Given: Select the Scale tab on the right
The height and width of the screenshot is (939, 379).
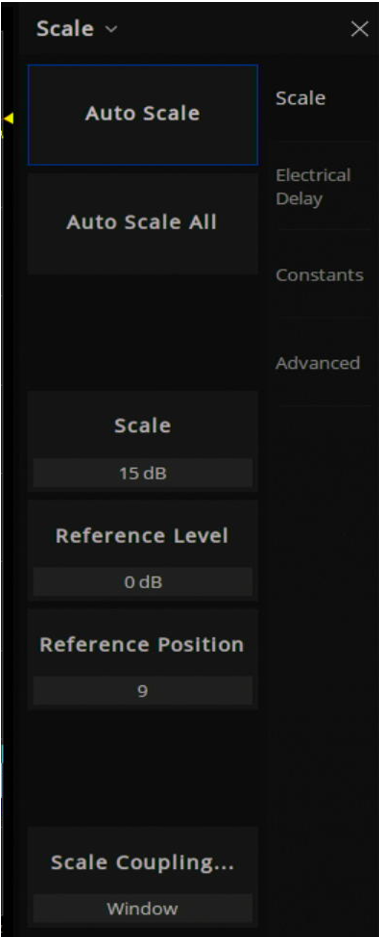Looking at the screenshot, I should click(301, 98).
